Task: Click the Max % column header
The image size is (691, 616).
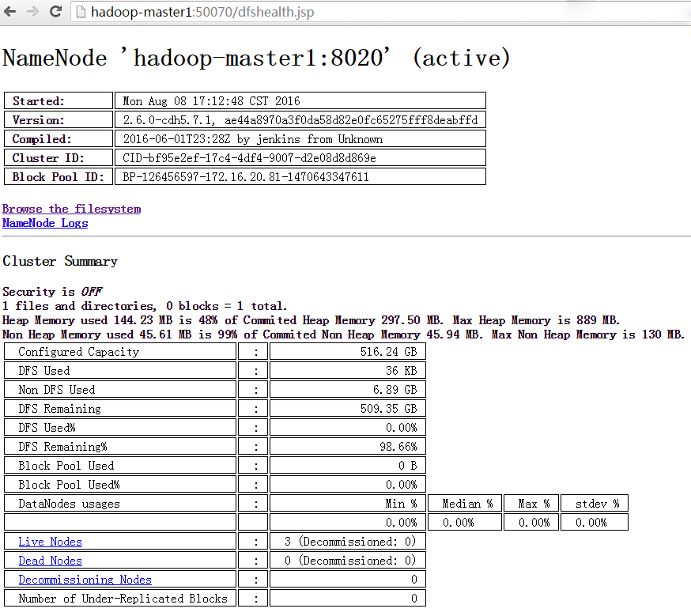Action: [x=534, y=503]
